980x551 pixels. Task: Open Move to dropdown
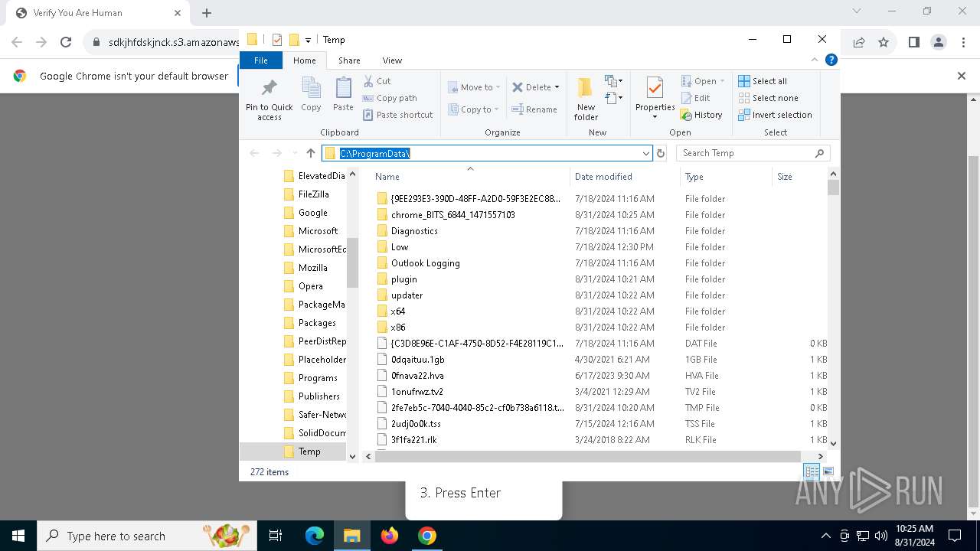coord(474,87)
